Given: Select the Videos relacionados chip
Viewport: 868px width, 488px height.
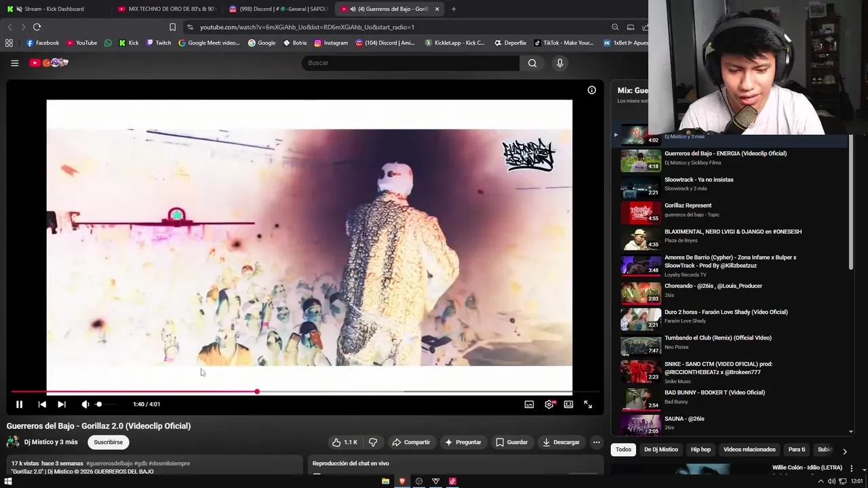Looking at the screenshot, I should tap(749, 449).
